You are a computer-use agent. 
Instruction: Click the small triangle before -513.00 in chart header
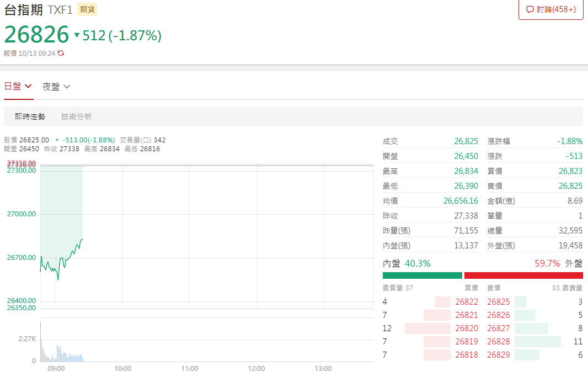pyautogui.click(x=57, y=140)
